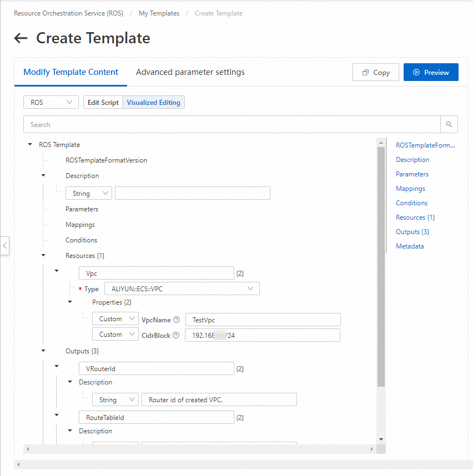Go to My Templates breadcrumb
Image resolution: width=473 pixels, height=476 pixels.
point(159,13)
